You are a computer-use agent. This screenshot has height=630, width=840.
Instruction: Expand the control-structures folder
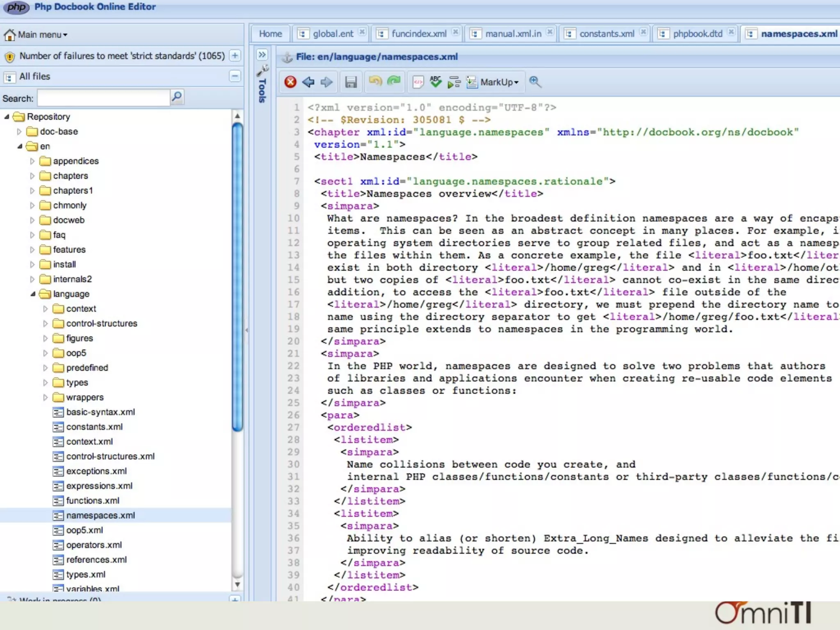[45, 324]
